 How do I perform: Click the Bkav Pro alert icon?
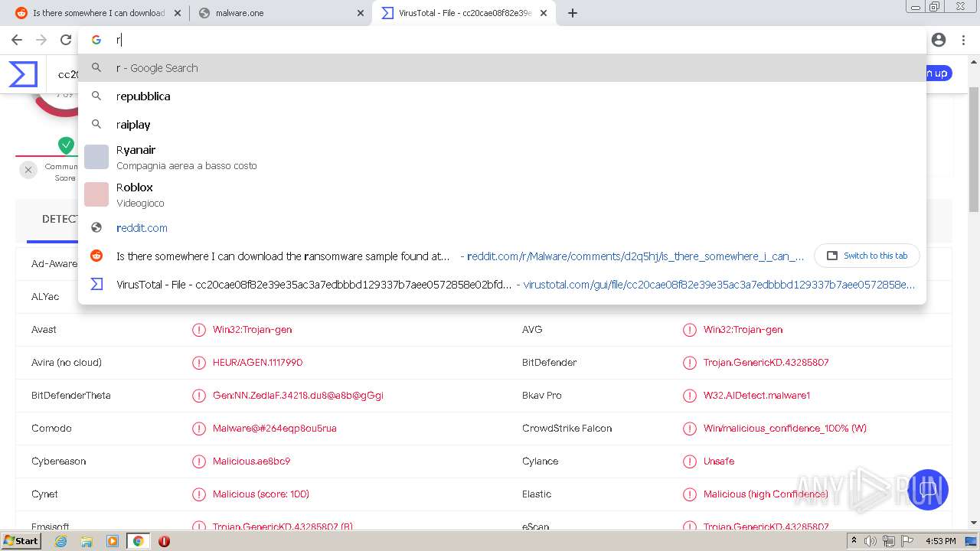[x=689, y=396]
